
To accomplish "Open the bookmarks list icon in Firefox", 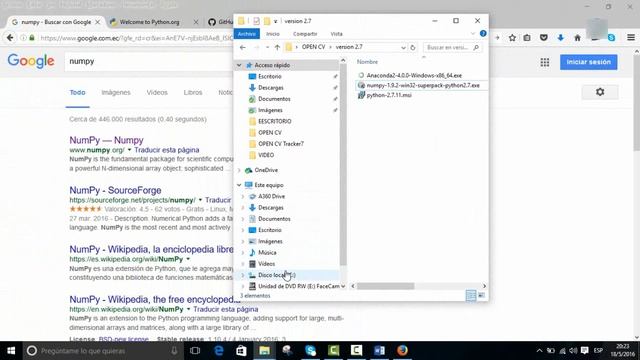I will point(527,38).
